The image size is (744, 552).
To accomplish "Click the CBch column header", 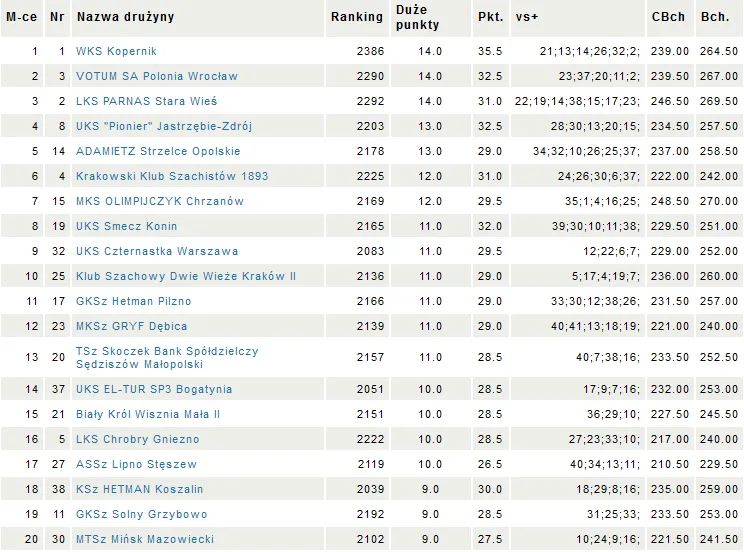I will pyautogui.click(x=668, y=17).
